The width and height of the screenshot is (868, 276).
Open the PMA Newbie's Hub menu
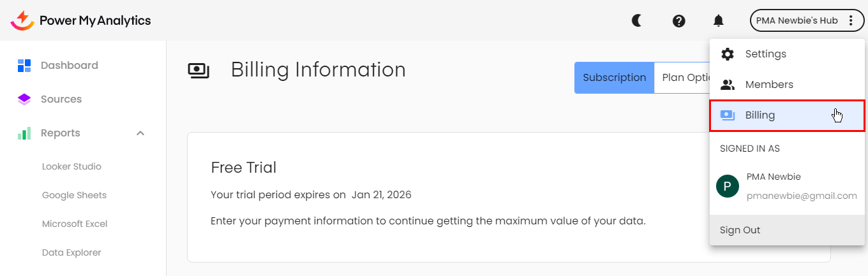[805, 20]
